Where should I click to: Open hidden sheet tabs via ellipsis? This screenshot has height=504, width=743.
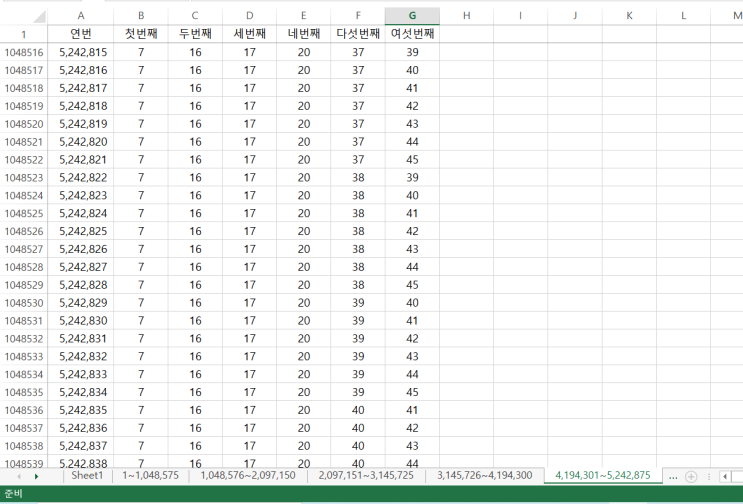point(673,477)
